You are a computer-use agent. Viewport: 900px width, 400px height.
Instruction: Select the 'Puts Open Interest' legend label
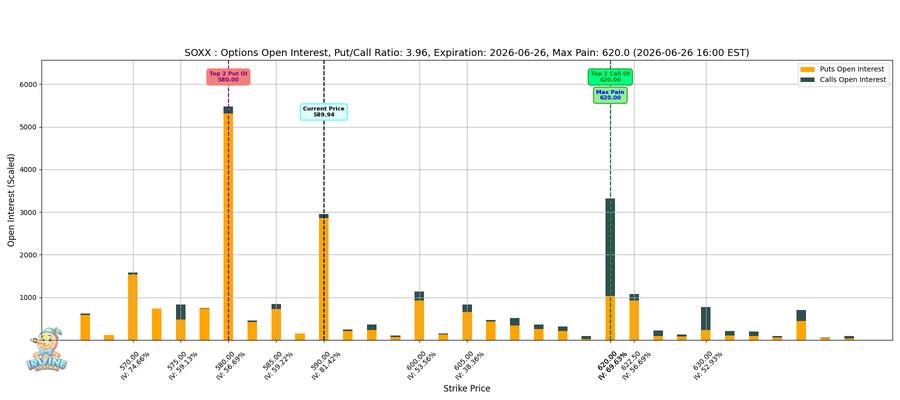point(852,69)
